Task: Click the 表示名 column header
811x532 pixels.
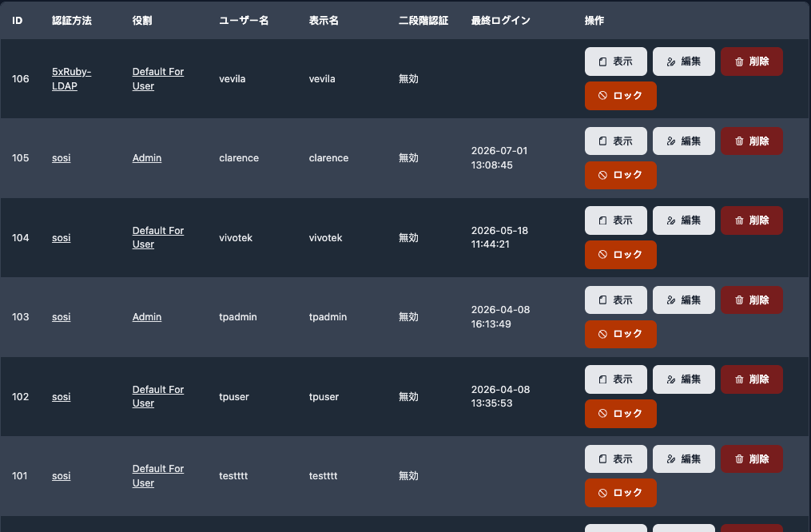Action: click(324, 21)
